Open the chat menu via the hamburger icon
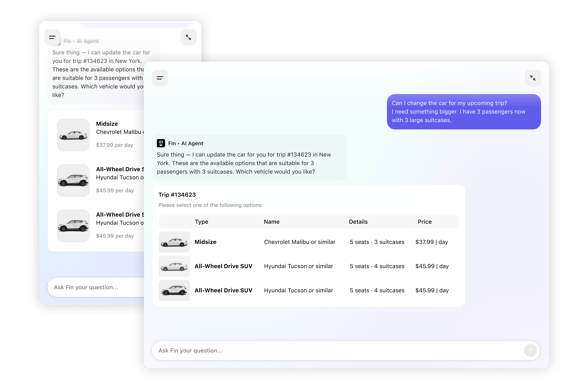Image resolution: width=588 pixels, height=389 pixels. tap(160, 78)
